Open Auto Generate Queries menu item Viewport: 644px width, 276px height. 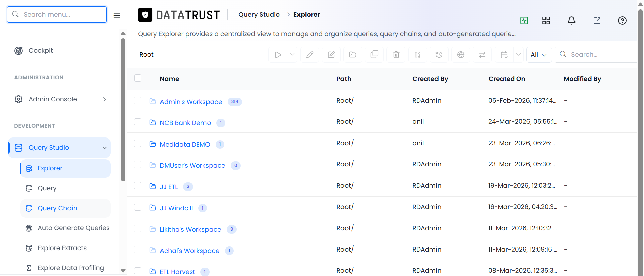pos(66,228)
